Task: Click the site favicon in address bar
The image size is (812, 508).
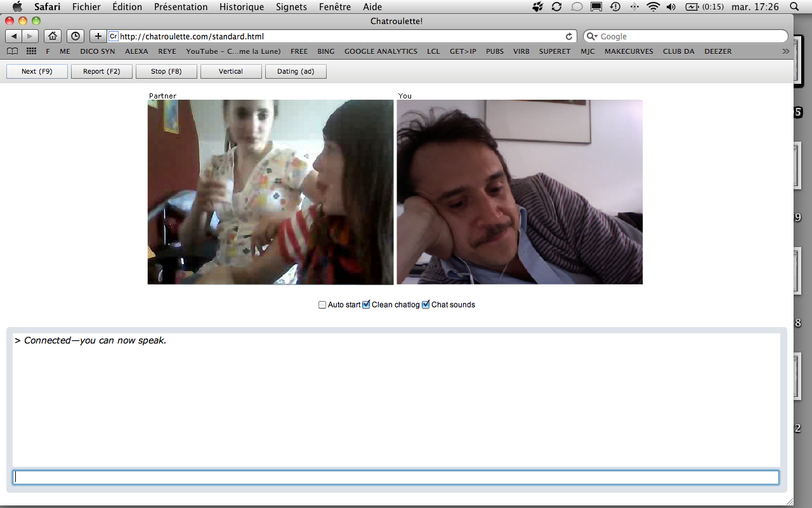Action: pos(113,36)
